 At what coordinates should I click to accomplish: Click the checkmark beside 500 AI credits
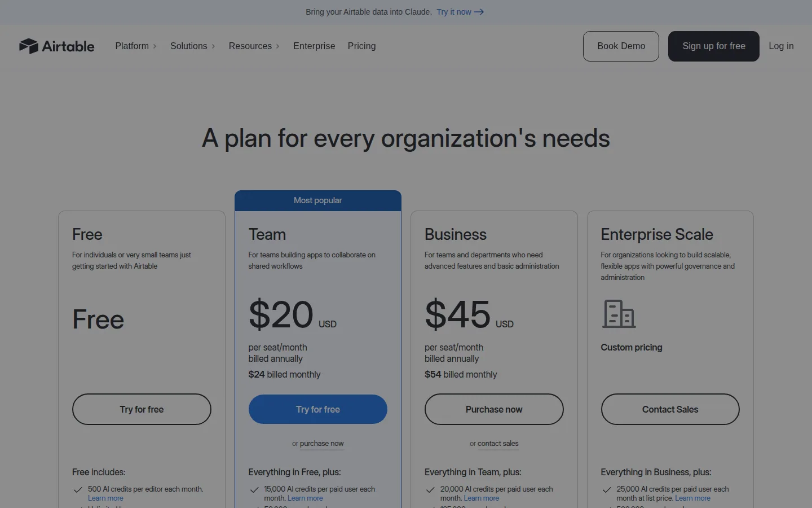(78, 490)
